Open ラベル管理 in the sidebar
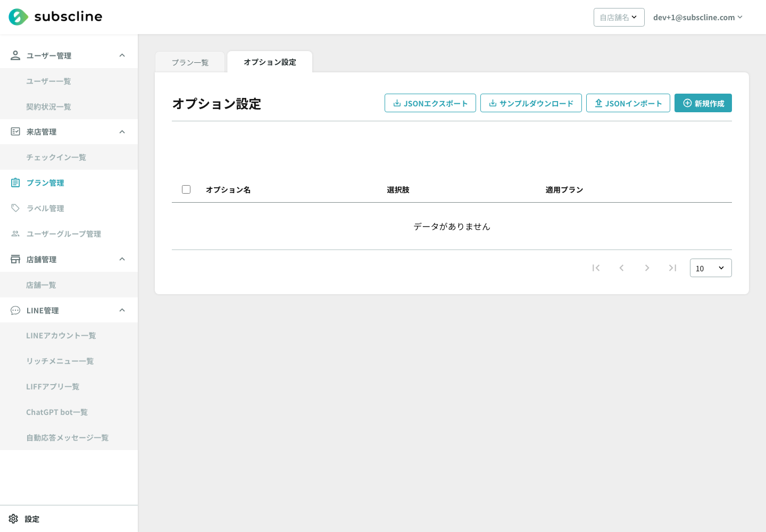The height and width of the screenshot is (532, 766). click(x=69, y=208)
